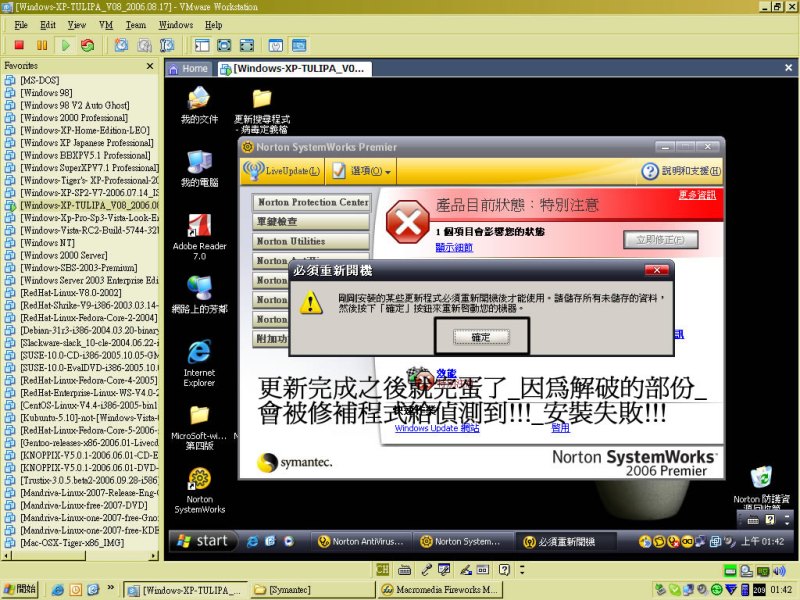This screenshot has width=800, height=600.
Task: Select [Windows 2000 Server] in Favorites
Action: [x=64, y=255]
